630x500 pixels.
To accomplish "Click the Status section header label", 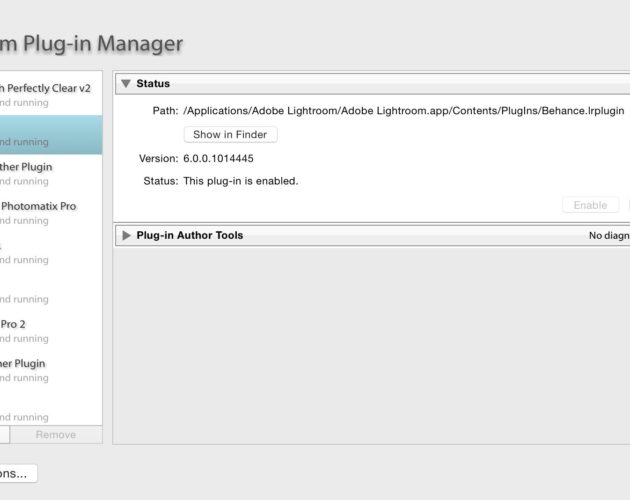I will coord(153,84).
